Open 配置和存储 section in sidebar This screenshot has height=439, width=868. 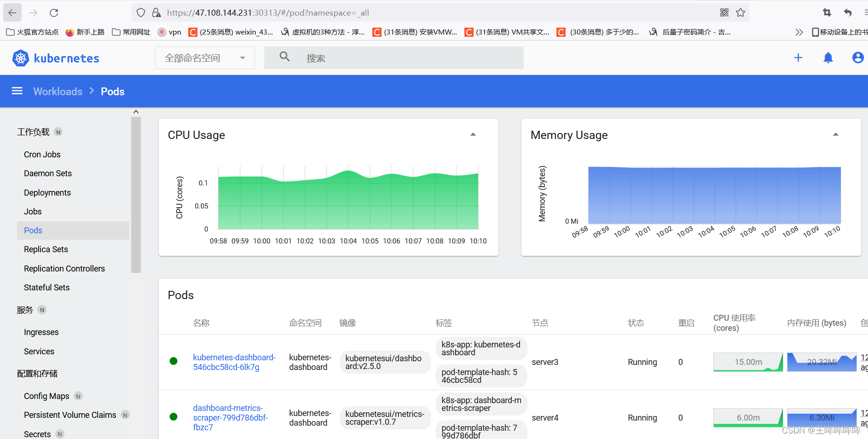click(37, 373)
